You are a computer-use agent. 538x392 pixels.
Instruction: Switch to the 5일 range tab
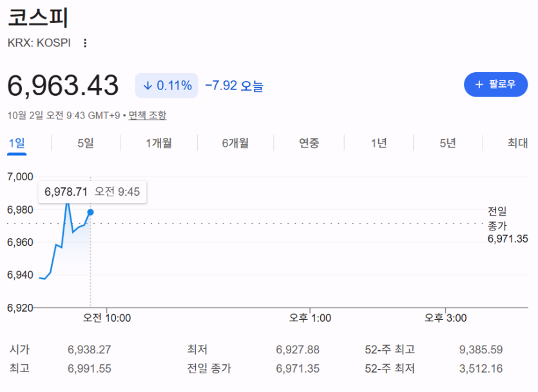point(86,143)
